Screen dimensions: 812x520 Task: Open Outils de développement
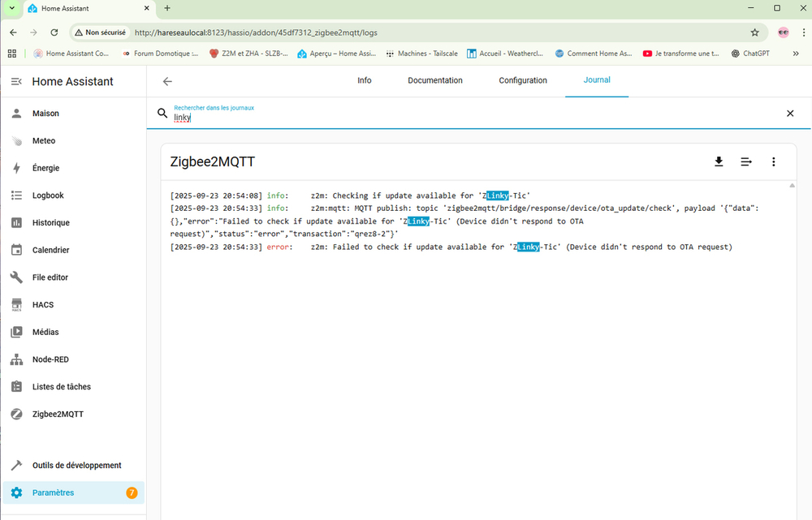coord(74,466)
